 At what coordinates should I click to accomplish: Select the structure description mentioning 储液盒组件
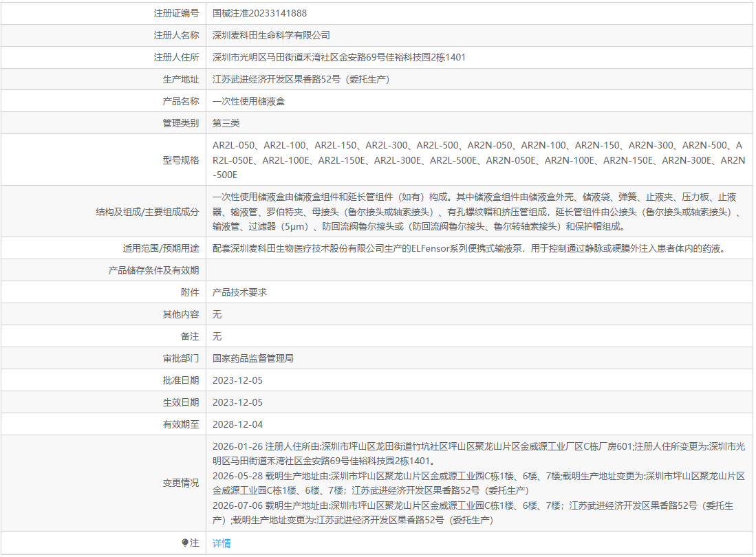(x=476, y=212)
